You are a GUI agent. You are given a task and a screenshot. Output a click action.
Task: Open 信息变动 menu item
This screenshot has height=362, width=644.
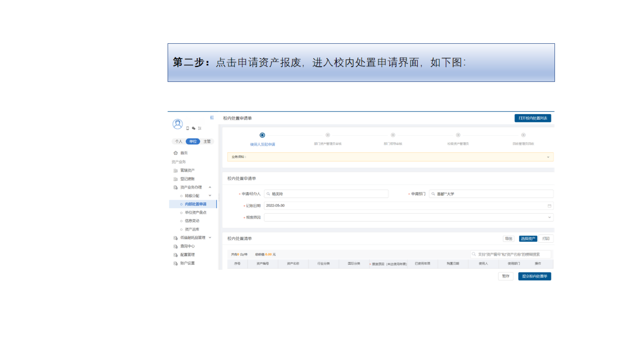[x=192, y=221]
